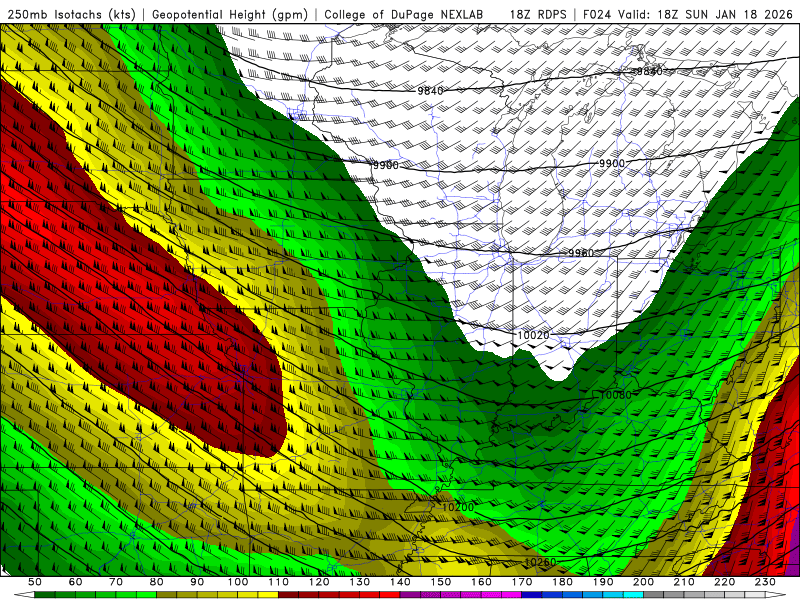Select the bright yellow swatch just before 110 kts

pyautogui.click(x=268, y=595)
